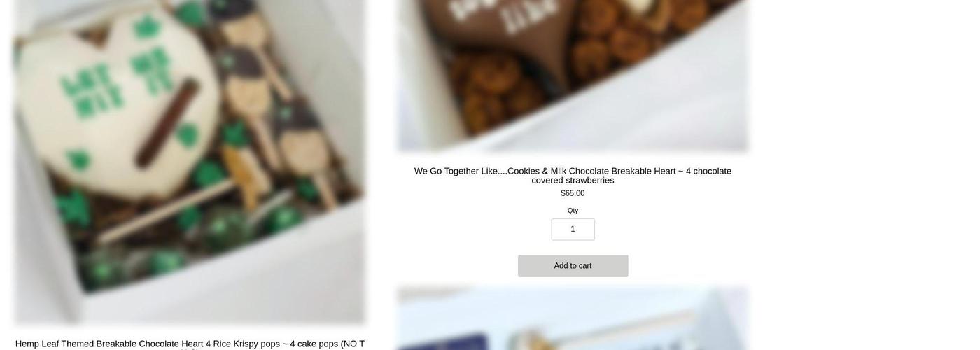
Task: View the Cookies & Milk chocolate heart photo
Action: point(573,76)
